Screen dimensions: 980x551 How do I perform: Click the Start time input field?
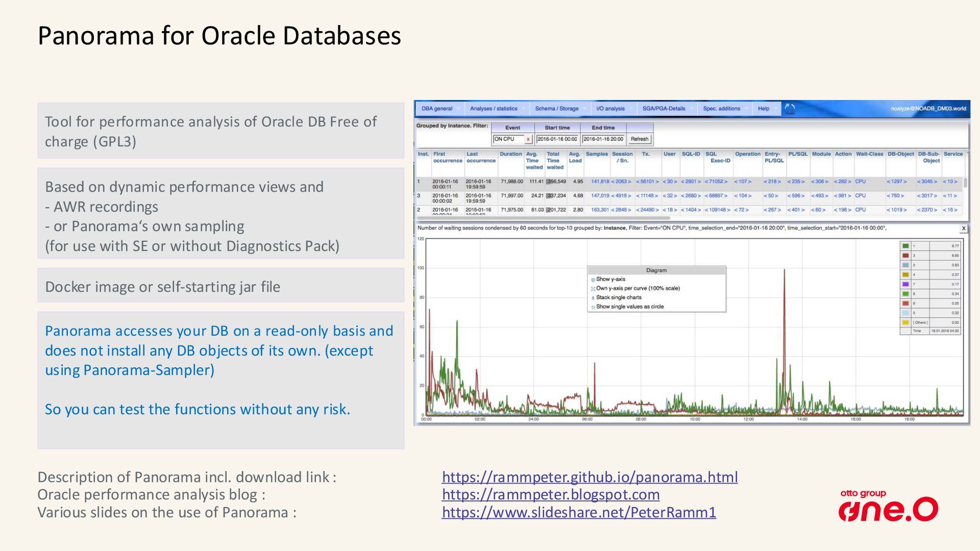click(x=557, y=139)
